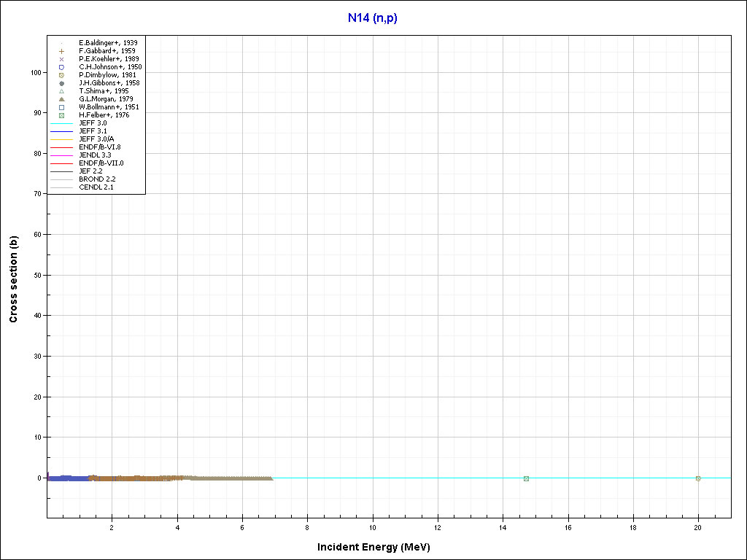
Task: Click the H.Felber+ 1976 legend marker icon
Action: click(x=62, y=115)
